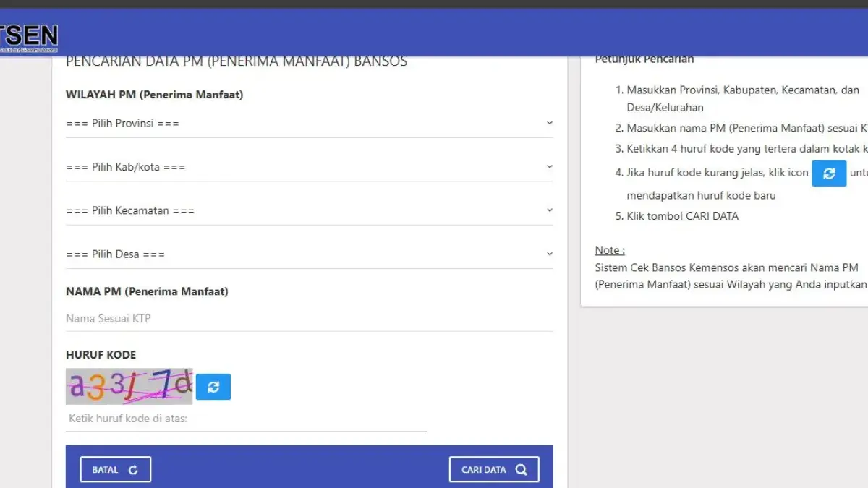Open the Pilih Kecamatan dropdown
The width and height of the screenshot is (868, 488).
309,210
